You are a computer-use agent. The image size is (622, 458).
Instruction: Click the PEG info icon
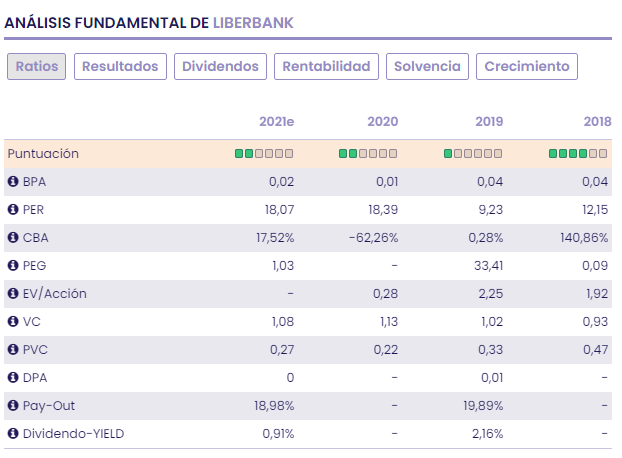(13, 266)
